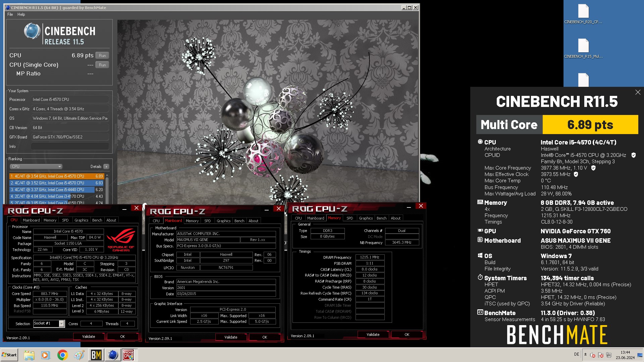
Task: Click the verified shield beside Max Core Frequency
Action: point(593,168)
